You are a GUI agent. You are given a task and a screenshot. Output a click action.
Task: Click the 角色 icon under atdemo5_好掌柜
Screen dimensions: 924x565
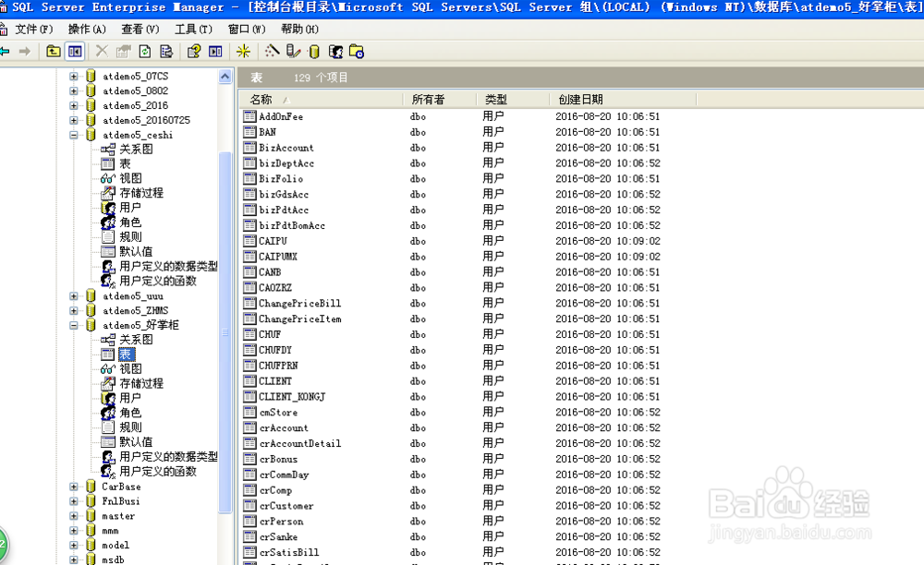pyautogui.click(x=108, y=414)
